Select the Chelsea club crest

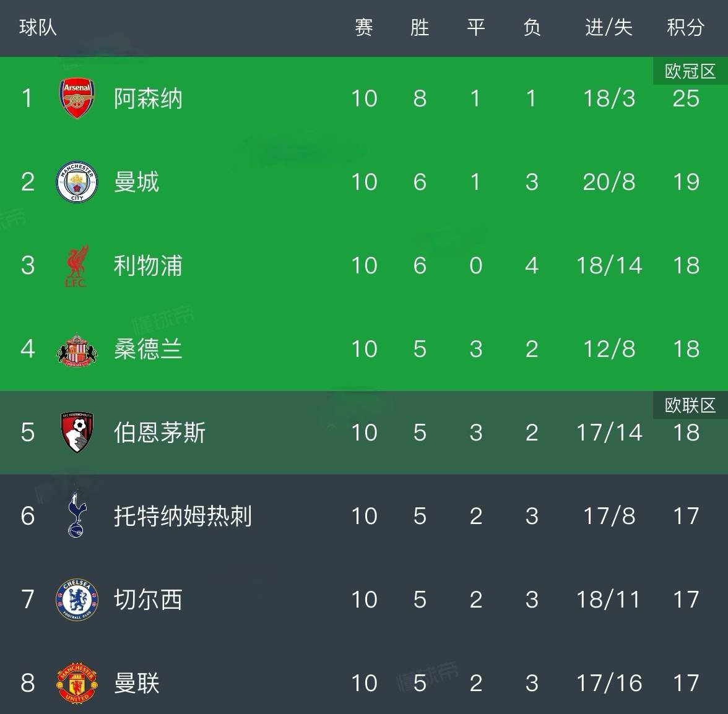(x=77, y=600)
